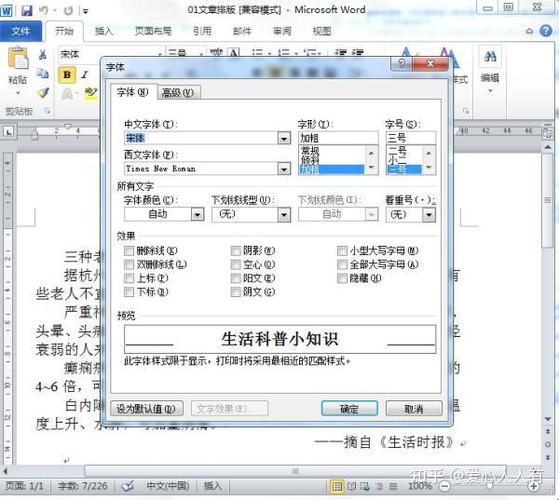559x500 pixels.
Task: Click the zoom out minus button
Action: (x=445, y=486)
